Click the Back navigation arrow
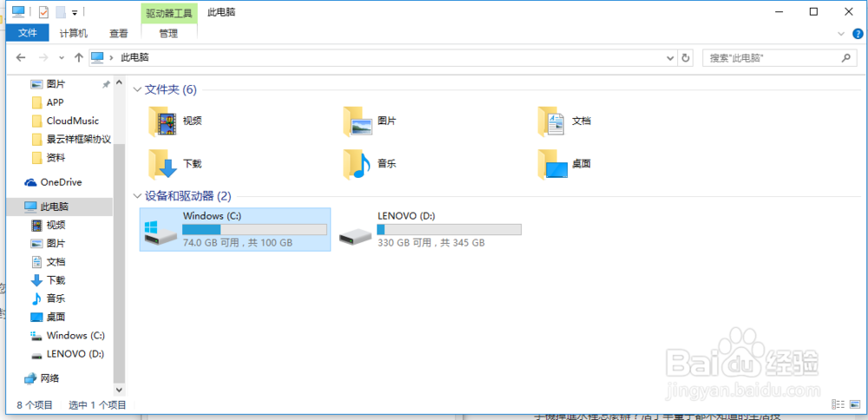This screenshot has height=420, width=868. [21, 57]
